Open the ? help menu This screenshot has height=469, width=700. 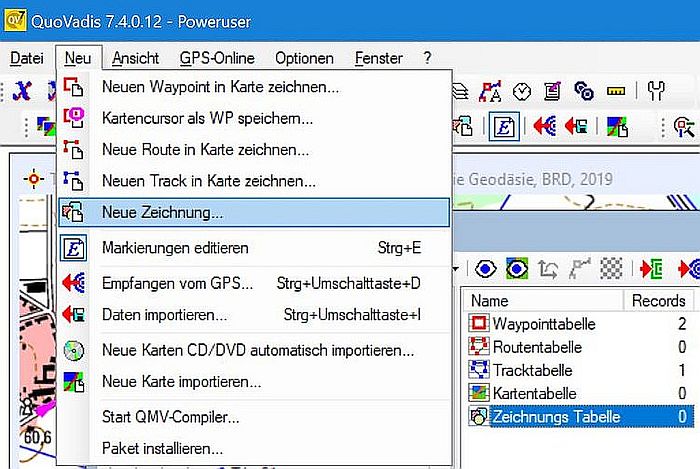427,58
